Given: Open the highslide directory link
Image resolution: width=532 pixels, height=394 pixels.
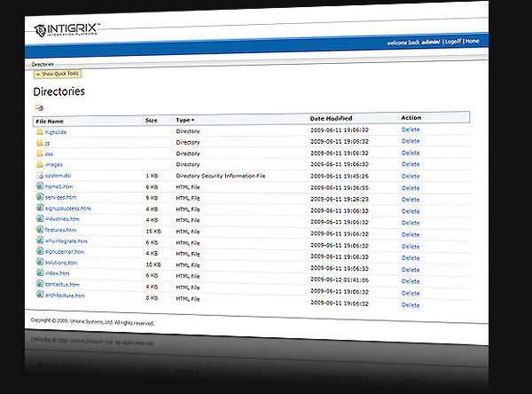Looking at the screenshot, I should (56, 132).
